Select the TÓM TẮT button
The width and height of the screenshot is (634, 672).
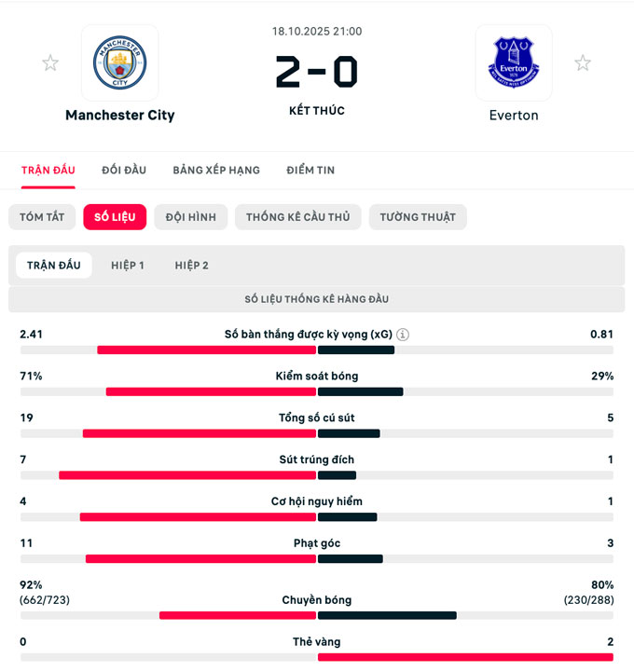click(42, 217)
